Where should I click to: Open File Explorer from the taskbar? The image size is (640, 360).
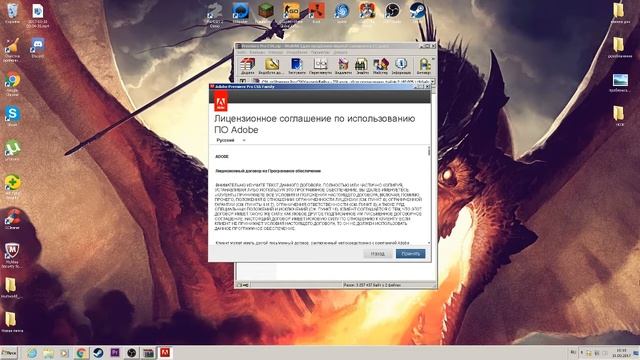tap(48, 353)
